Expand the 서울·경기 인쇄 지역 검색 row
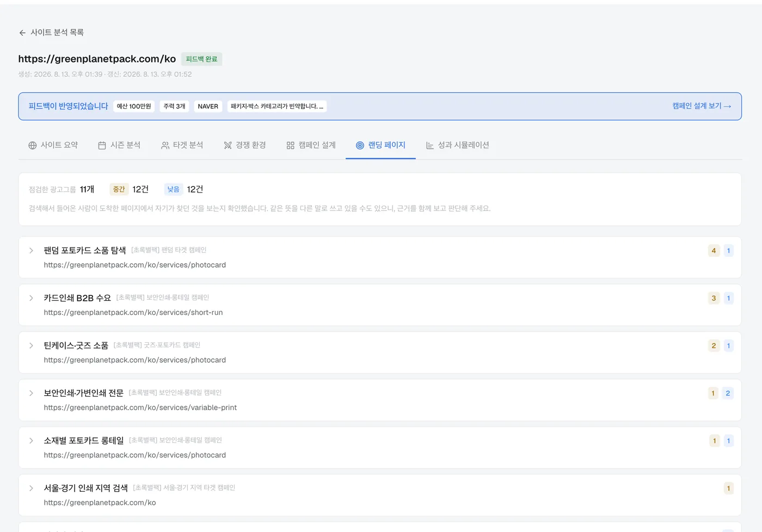The image size is (762, 532). [x=380, y=495]
